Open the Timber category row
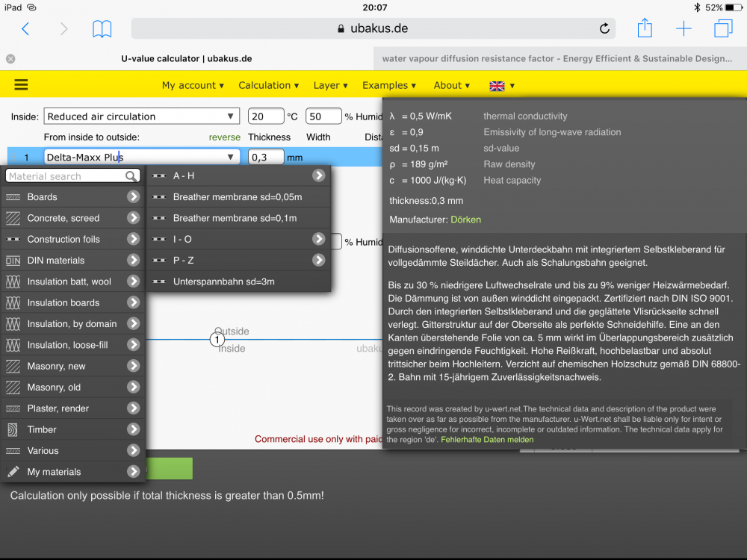Screen dimensions: 747x560 click(73, 429)
